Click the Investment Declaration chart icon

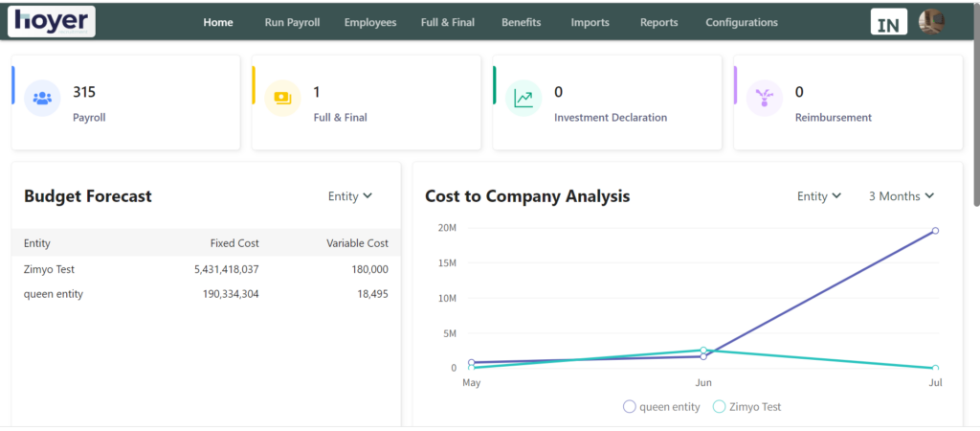tap(523, 98)
